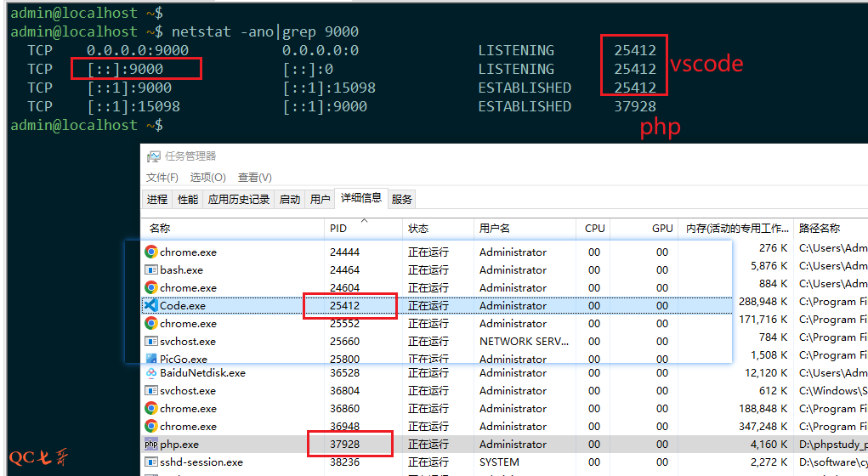The width and height of the screenshot is (868, 476).
Task: Go to the 服务 tab
Action: (402, 200)
